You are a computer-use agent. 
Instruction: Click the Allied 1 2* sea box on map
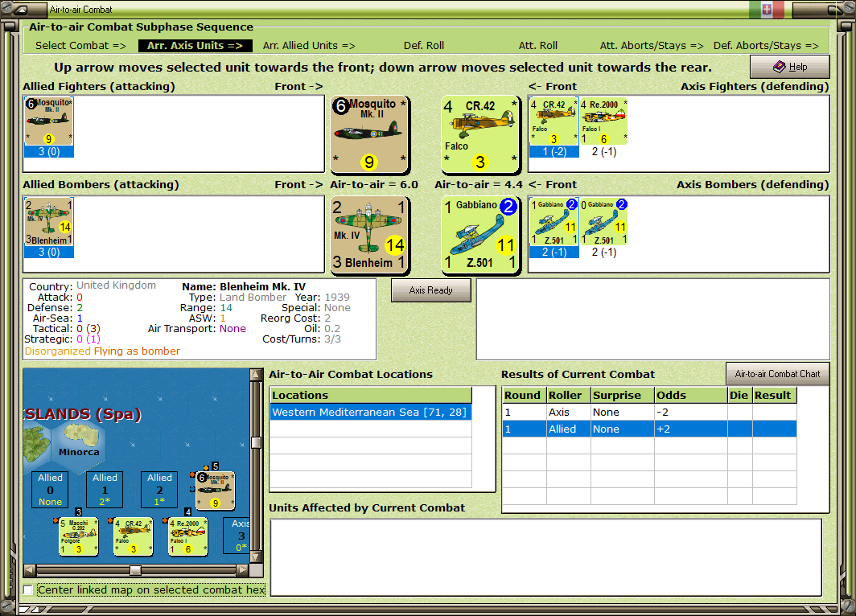105,490
